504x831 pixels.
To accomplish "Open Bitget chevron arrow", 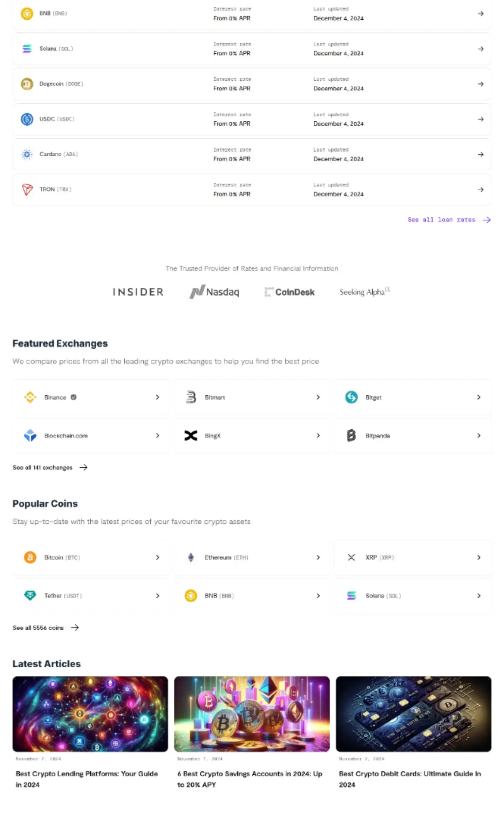I will [479, 397].
